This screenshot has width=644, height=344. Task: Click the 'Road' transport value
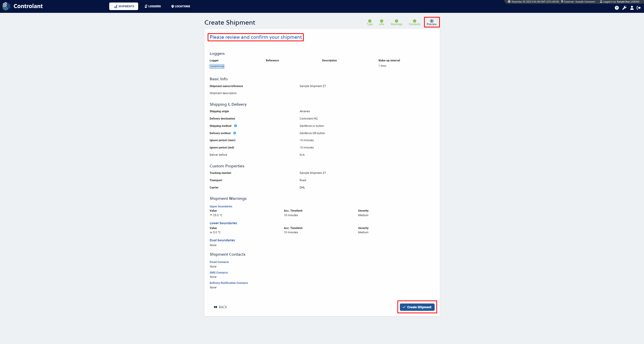[x=303, y=180]
